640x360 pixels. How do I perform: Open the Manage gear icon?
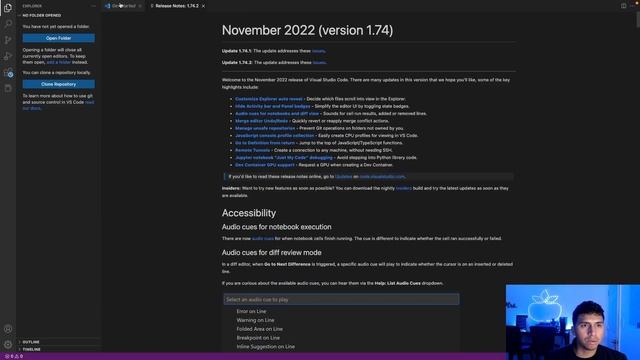point(8,344)
